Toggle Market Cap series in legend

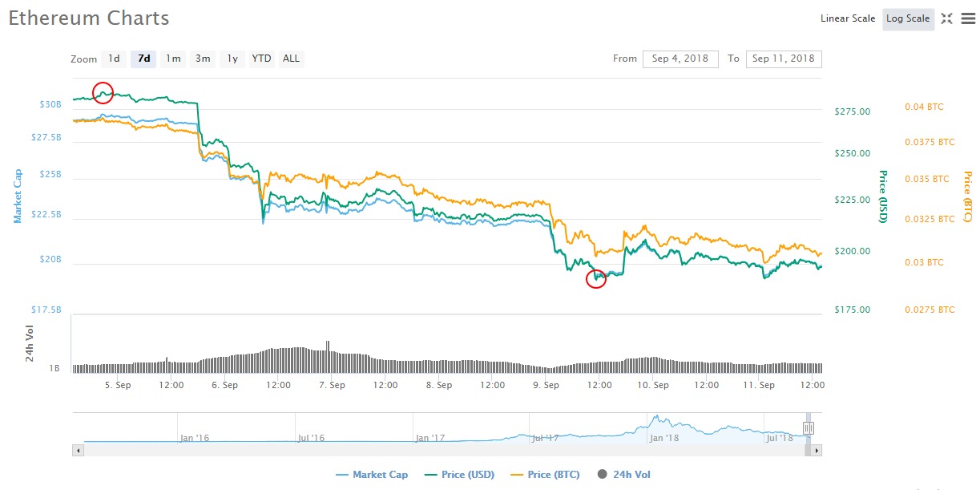(372, 475)
